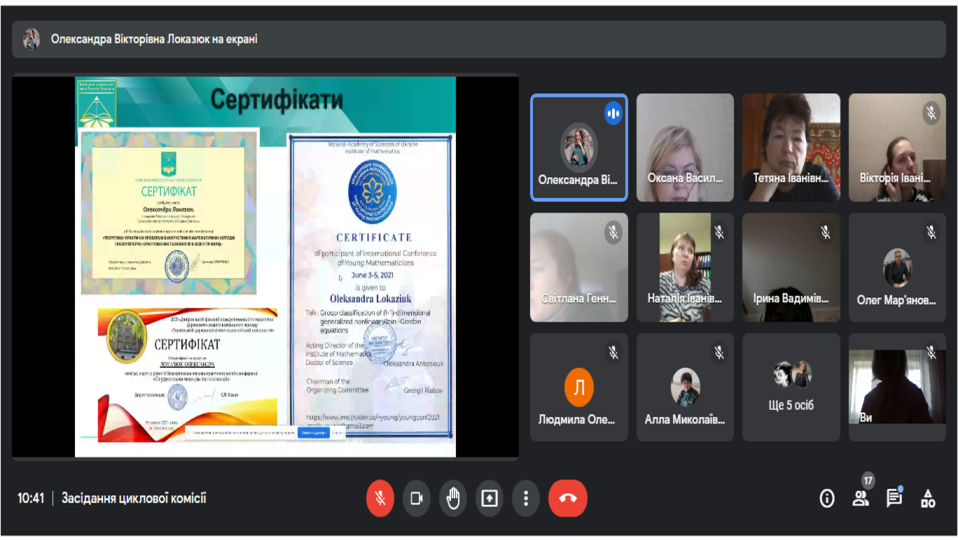
Task: Select Алла Миколаїв... participant tile
Action: (x=685, y=387)
